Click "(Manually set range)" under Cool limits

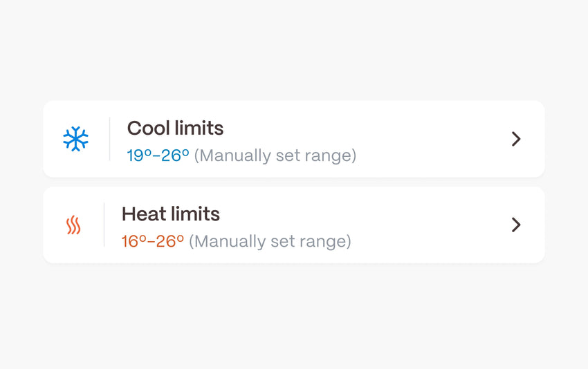[x=275, y=155]
